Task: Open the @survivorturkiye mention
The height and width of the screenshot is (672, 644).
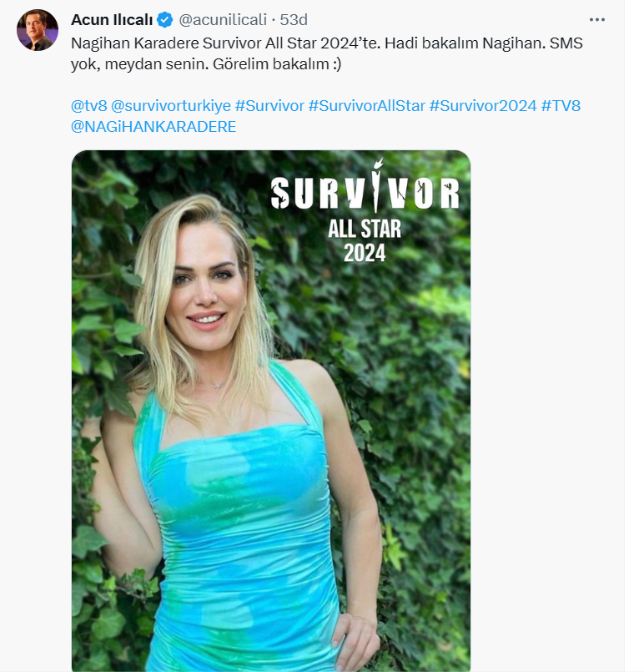Action: [x=171, y=105]
